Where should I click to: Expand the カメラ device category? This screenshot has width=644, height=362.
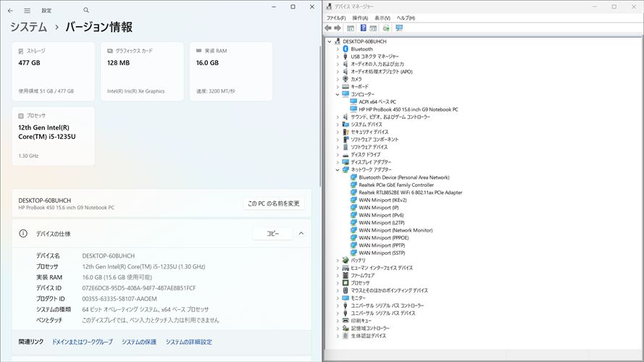tap(338, 79)
